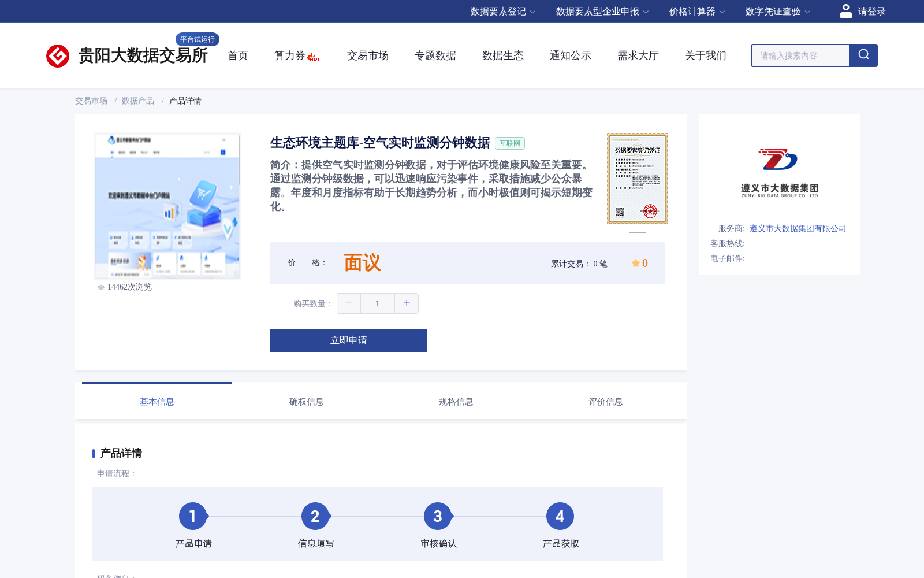Click the orange favorite star icon

(635, 264)
